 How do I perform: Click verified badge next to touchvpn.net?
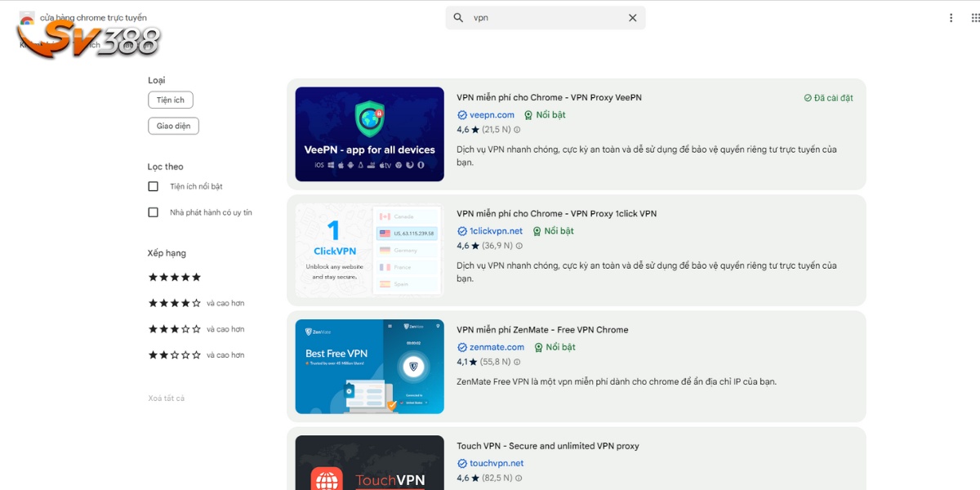pyautogui.click(x=462, y=463)
